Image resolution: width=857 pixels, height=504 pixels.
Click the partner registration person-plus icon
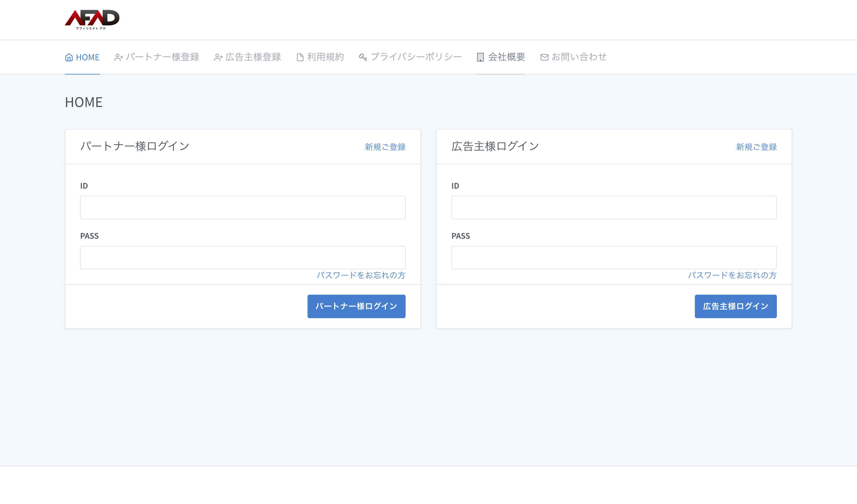tap(118, 58)
